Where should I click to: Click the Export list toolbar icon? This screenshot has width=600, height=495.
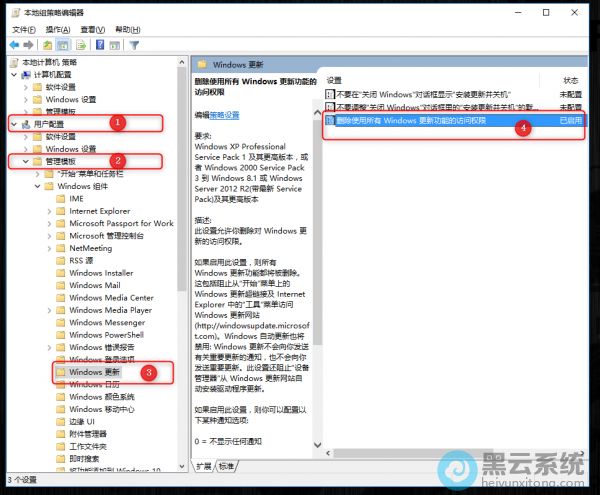point(80,45)
